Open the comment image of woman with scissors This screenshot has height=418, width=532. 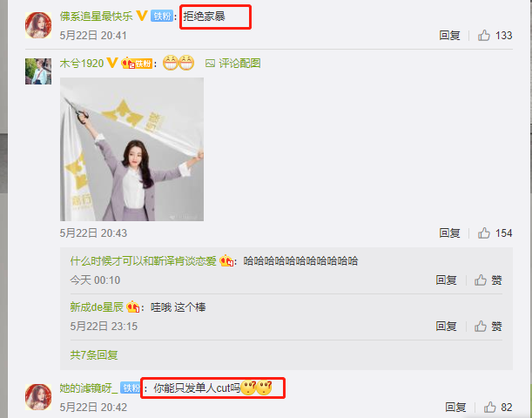pyautogui.click(x=131, y=149)
